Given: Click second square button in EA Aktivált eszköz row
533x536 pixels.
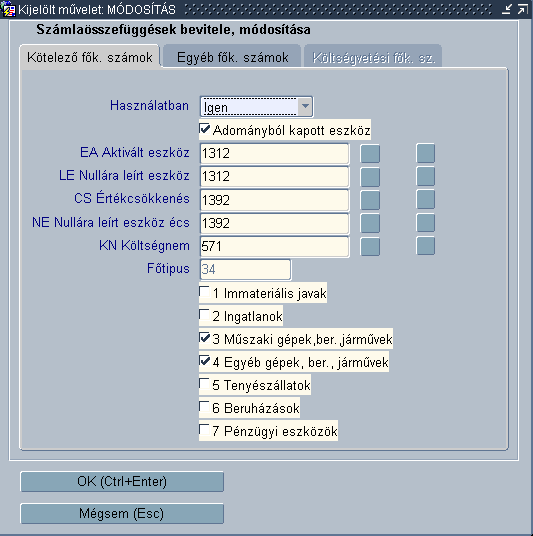Looking at the screenshot, I should [426, 153].
